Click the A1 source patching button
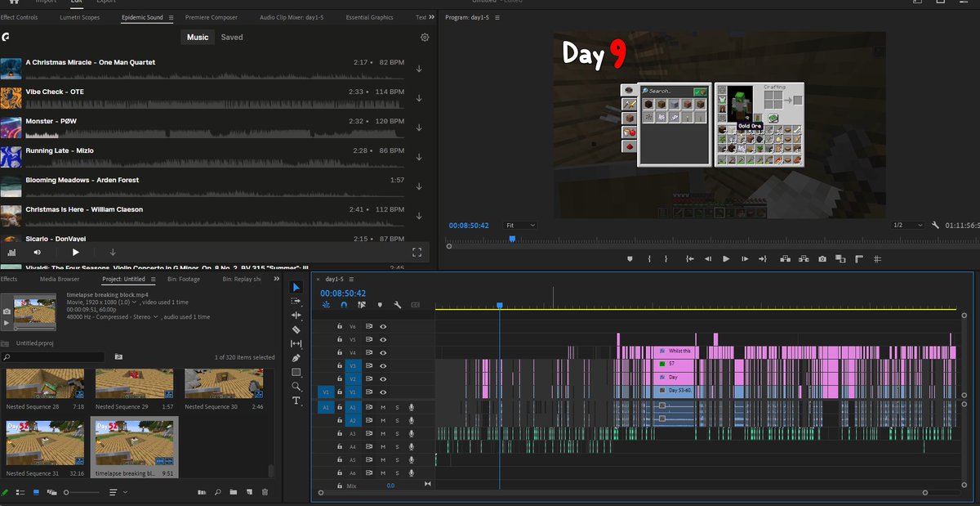The height and width of the screenshot is (506, 980). coord(325,407)
